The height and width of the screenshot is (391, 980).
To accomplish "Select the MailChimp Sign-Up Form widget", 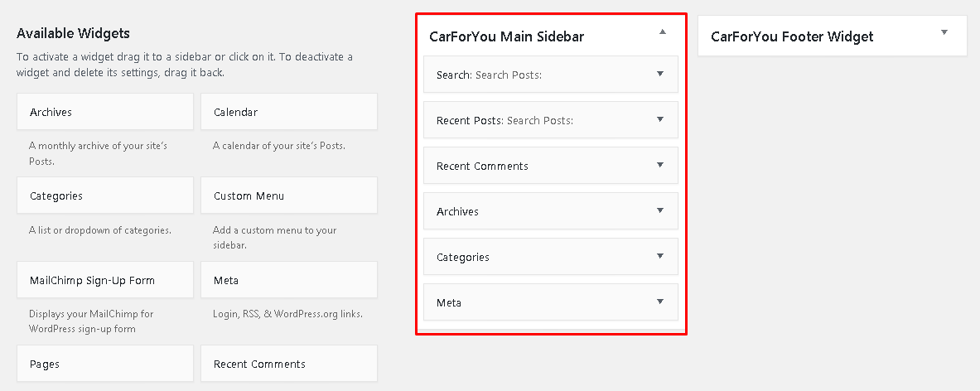I will [x=105, y=280].
